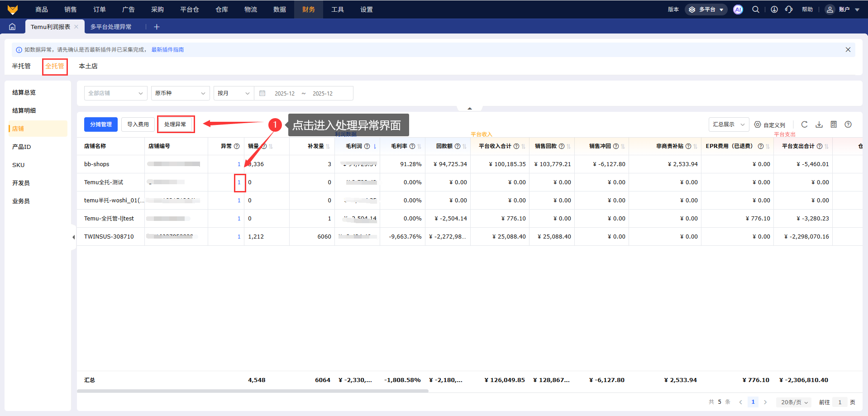Open the 20条/页 page size selector
868x416 pixels.
(794, 402)
